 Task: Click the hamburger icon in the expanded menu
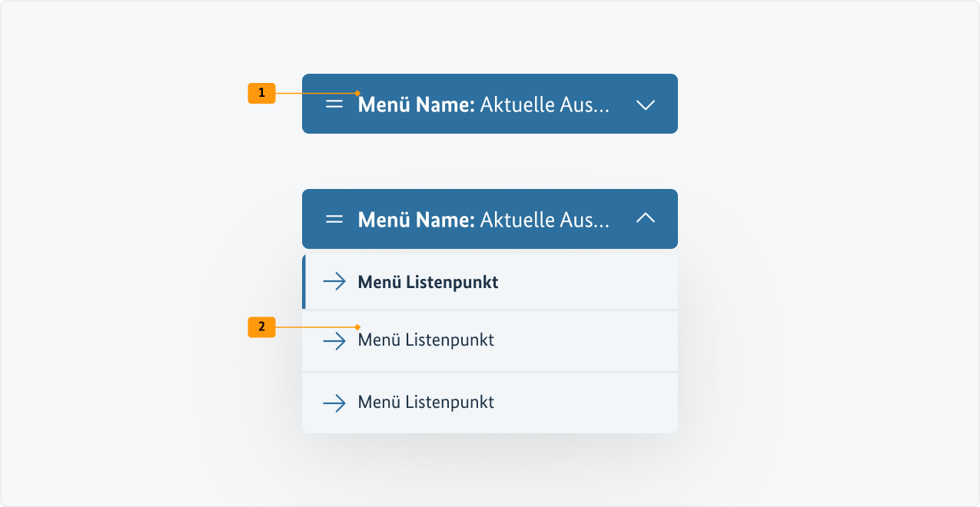(334, 219)
